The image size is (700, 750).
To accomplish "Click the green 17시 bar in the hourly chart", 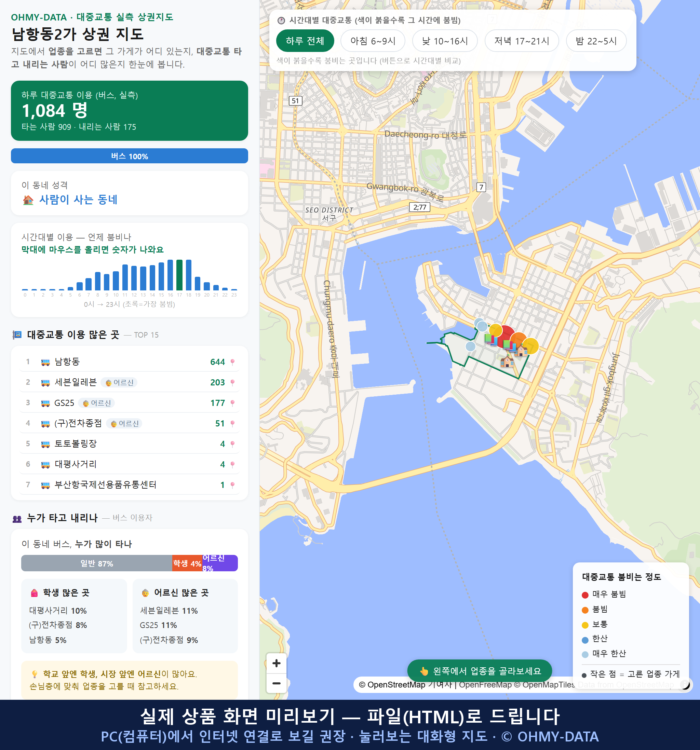I will coord(180,275).
